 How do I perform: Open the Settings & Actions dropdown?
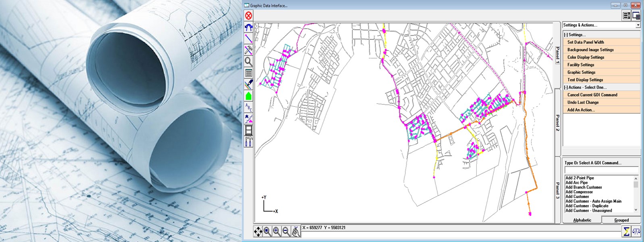pos(638,25)
